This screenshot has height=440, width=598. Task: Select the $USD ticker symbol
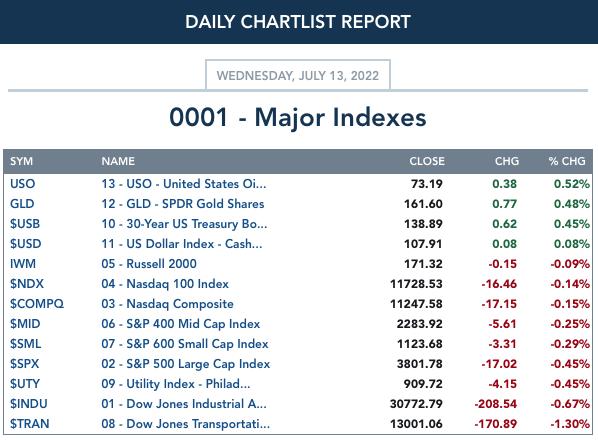26,244
